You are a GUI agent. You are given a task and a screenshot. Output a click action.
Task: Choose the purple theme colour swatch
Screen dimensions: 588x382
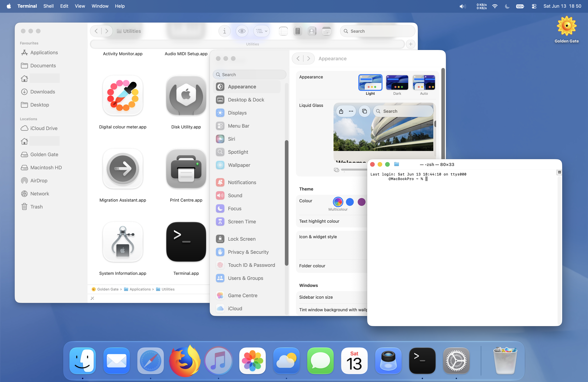click(x=362, y=202)
